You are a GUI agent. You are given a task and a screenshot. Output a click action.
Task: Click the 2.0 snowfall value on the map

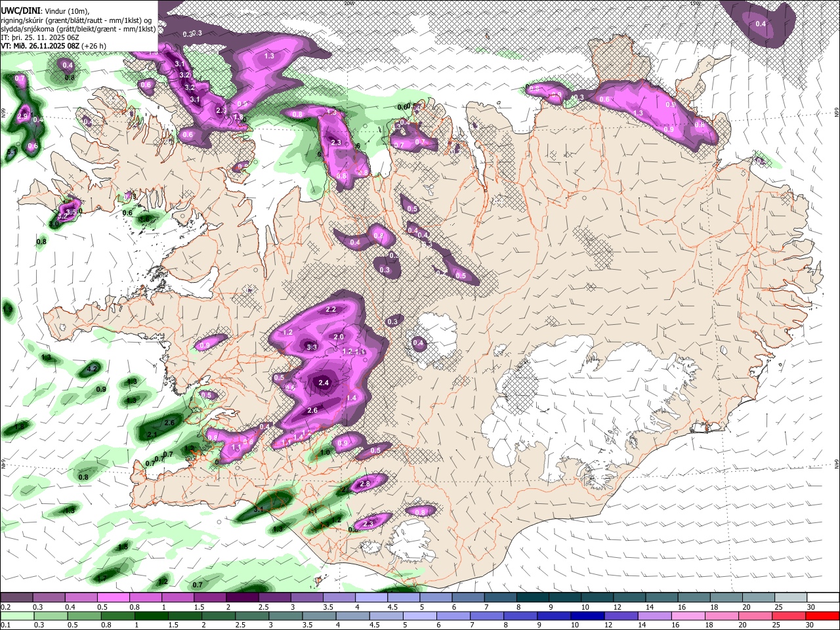339,337
